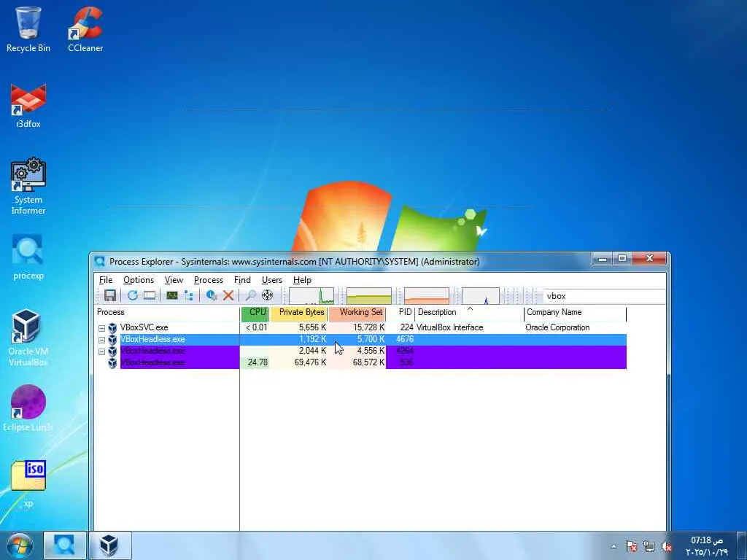747x560 pixels.
Task: Show hidden tray icons arrow
Action: coord(614,547)
